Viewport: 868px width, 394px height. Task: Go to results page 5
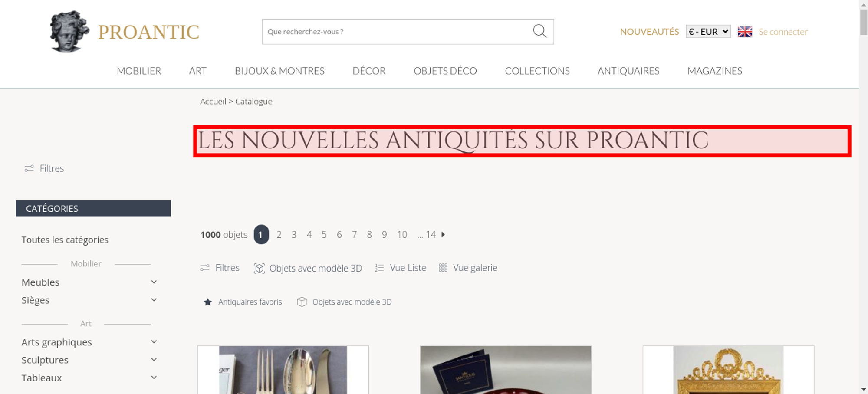tap(324, 235)
